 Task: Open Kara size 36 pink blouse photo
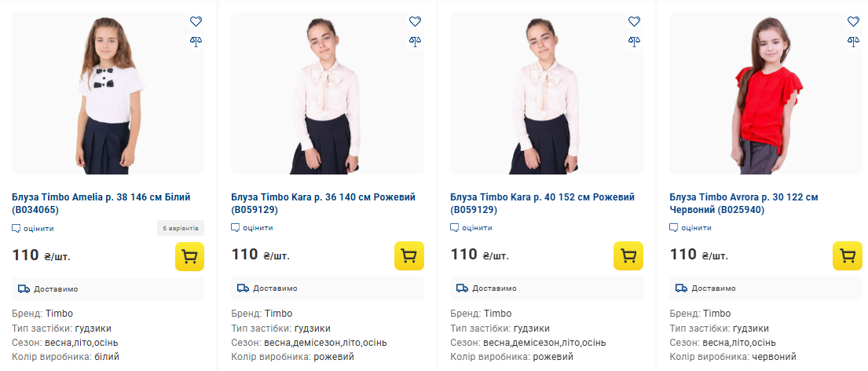[327, 94]
